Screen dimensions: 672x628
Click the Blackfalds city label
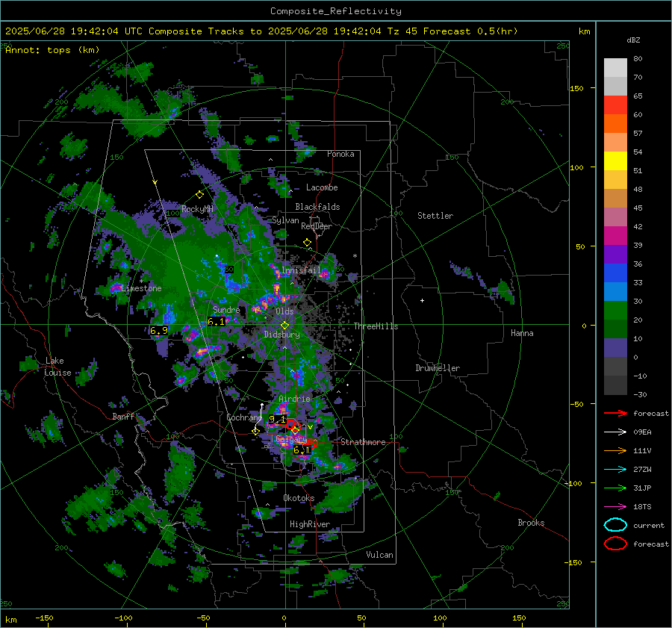point(317,207)
